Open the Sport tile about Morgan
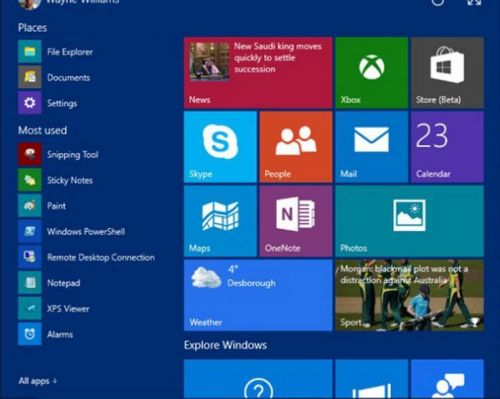This screenshot has height=399, width=500. pyautogui.click(x=410, y=295)
